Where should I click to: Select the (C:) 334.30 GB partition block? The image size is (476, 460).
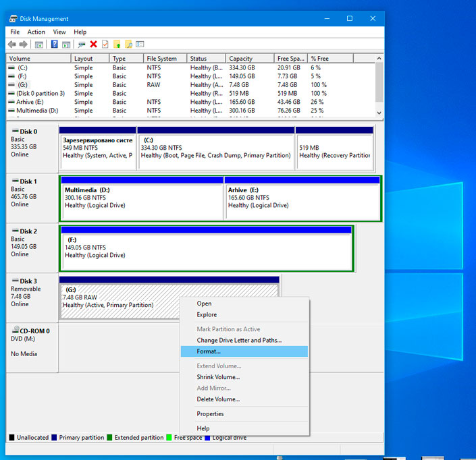216,148
